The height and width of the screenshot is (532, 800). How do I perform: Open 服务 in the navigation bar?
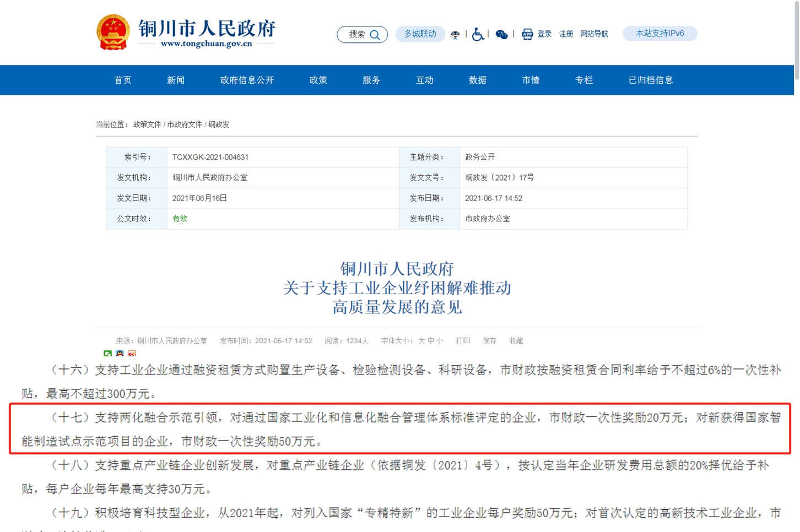371,80
